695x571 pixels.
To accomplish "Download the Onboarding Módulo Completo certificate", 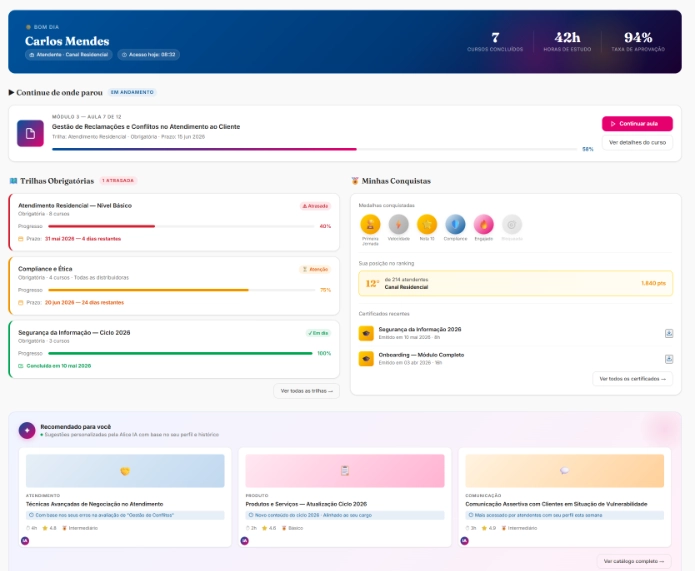I will (x=669, y=359).
